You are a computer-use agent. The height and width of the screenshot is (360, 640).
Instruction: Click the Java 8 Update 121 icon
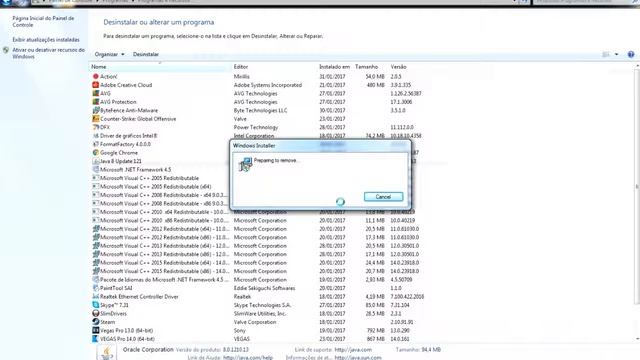point(96,161)
